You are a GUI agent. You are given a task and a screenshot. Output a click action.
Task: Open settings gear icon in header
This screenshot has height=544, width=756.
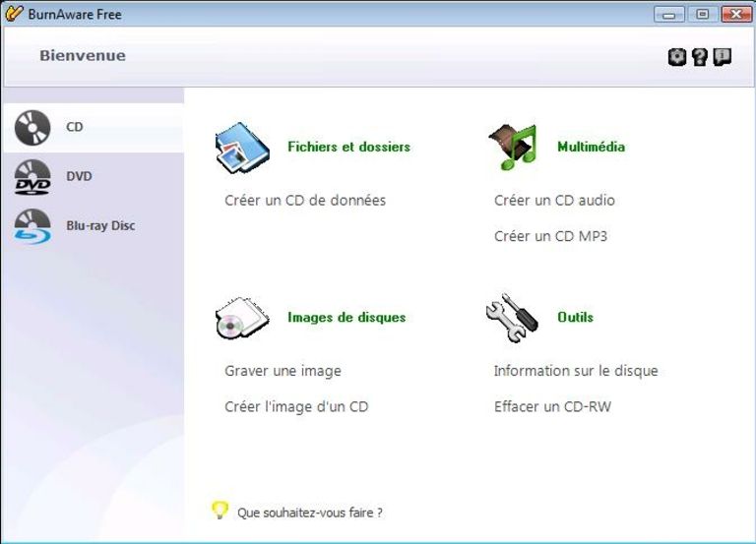coord(677,57)
